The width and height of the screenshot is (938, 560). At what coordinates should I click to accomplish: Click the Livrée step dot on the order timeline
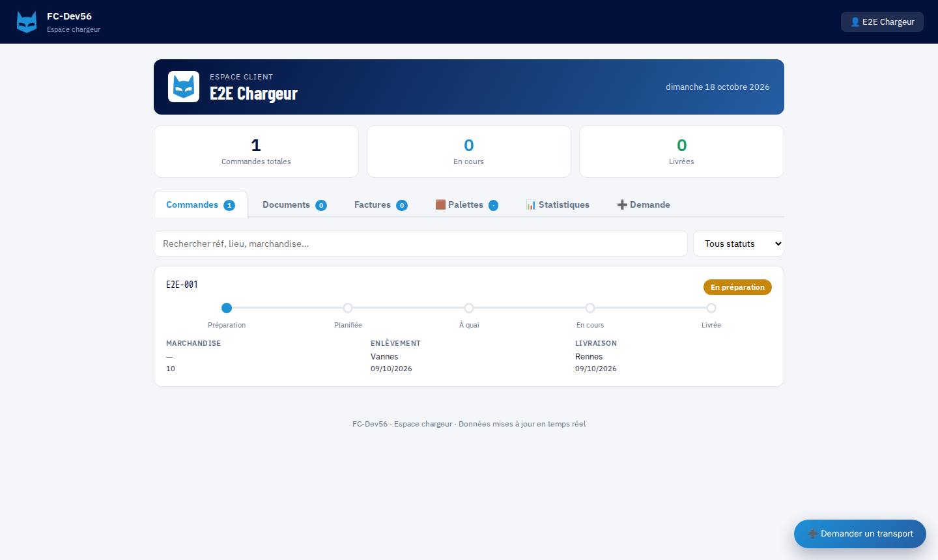coord(711,308)
